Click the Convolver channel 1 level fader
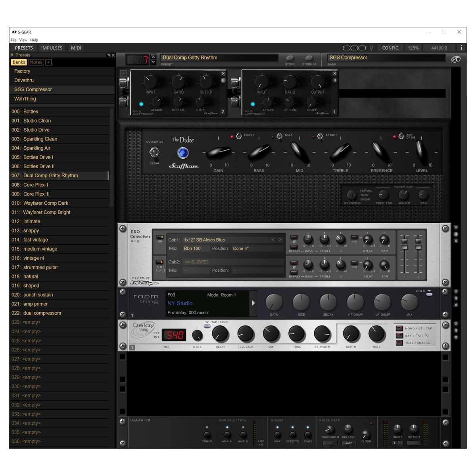The width and height of the screenshot is (476, 476). (x=405, y=246)
